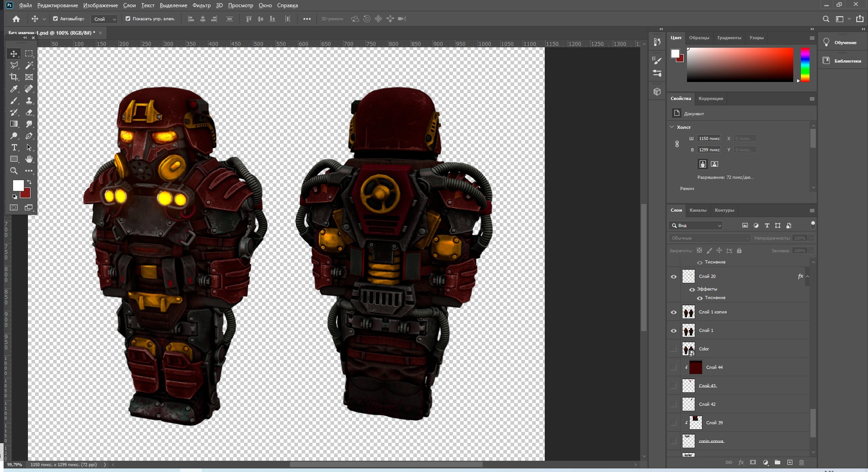868x472 pixels.
Task: Click the foreground white color swatch in toolbox
Action: [18, 185]
